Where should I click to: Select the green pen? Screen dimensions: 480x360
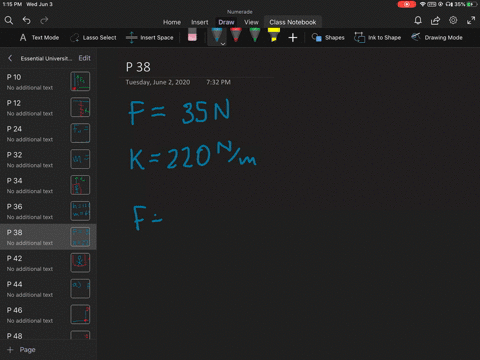255,35
